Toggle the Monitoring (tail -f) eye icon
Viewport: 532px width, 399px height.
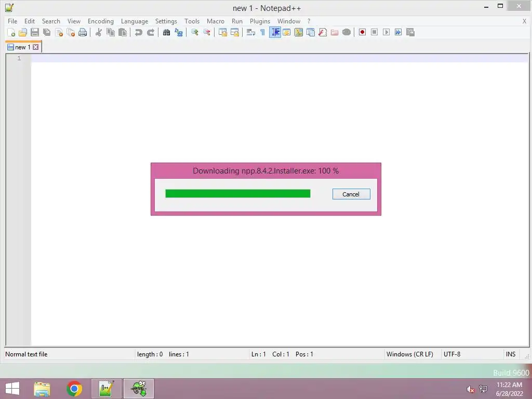tap(347, 32)
